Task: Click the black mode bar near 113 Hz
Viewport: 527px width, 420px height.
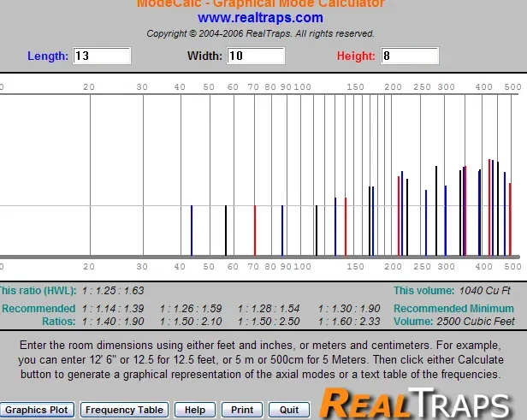Action: 317,230
